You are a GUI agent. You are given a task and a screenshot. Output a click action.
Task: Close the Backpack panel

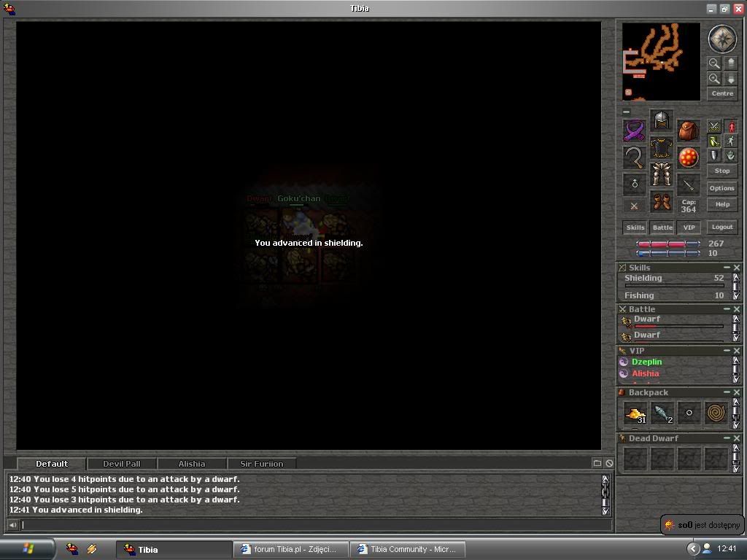[x=737, y=392]
